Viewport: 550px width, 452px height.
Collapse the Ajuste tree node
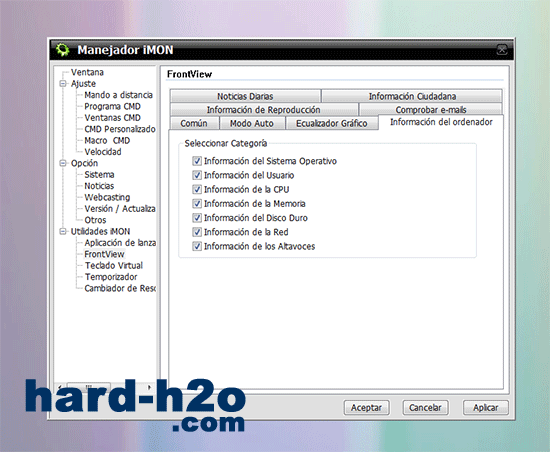[63, 83]
